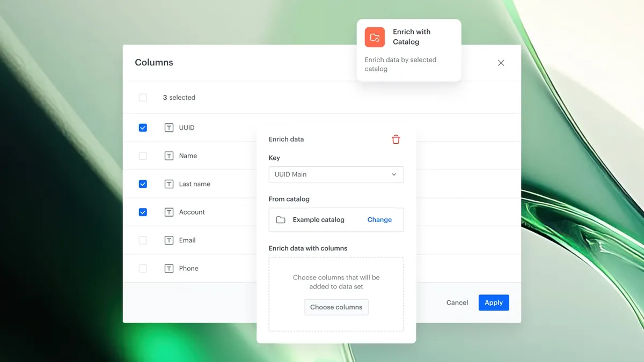Screen dimensions: 644x362
Task: Click the text type icon beside Name
Action: pos(168,156)
